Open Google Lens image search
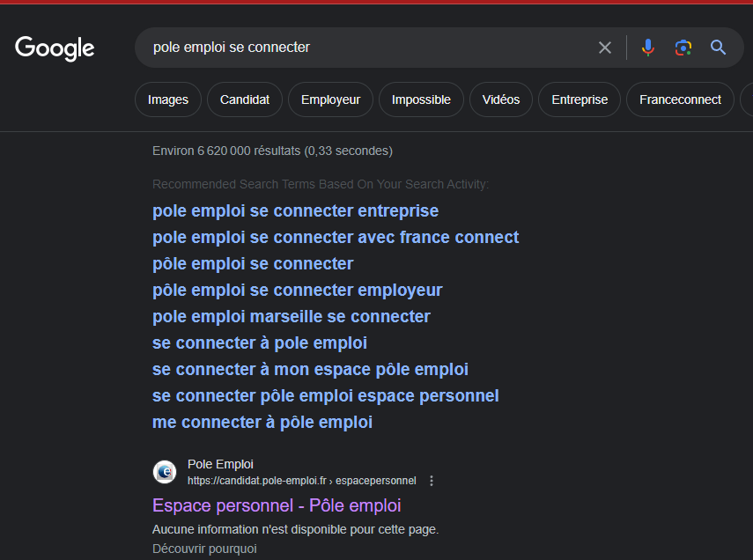The height and width of the screenshot is (560, 753). point(683,48)
